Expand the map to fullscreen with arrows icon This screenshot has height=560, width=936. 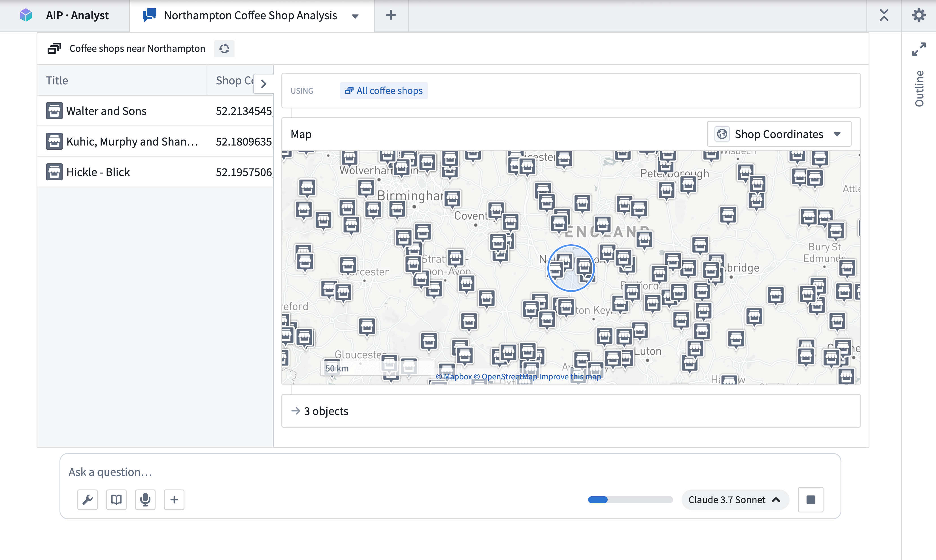919,48
